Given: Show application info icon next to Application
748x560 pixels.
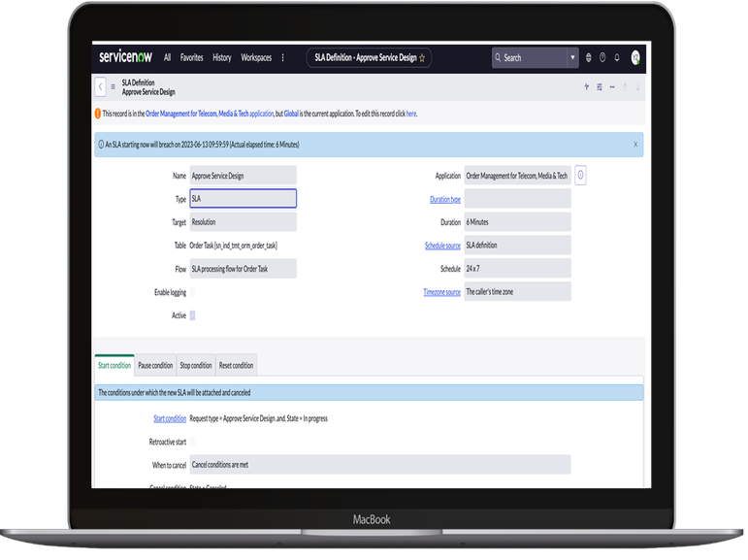Looking at the screenshot, I should (x=580, y=176).
